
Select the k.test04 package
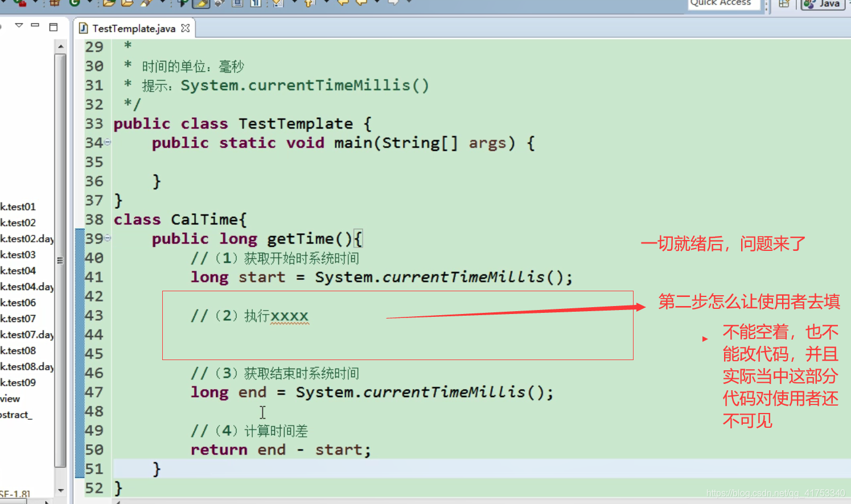18,270
